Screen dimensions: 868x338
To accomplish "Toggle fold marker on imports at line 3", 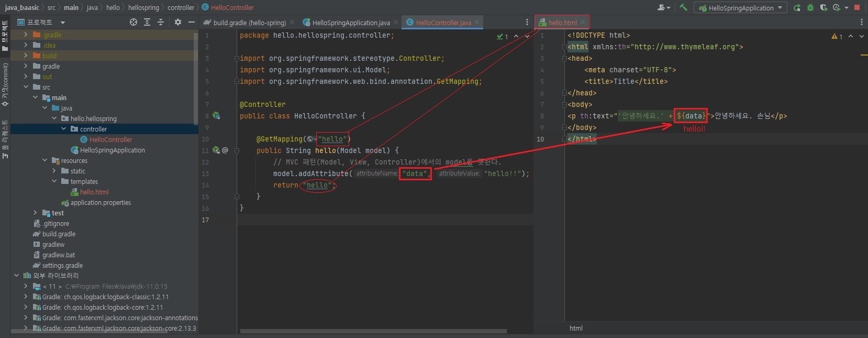I will (x=237, y=58).
